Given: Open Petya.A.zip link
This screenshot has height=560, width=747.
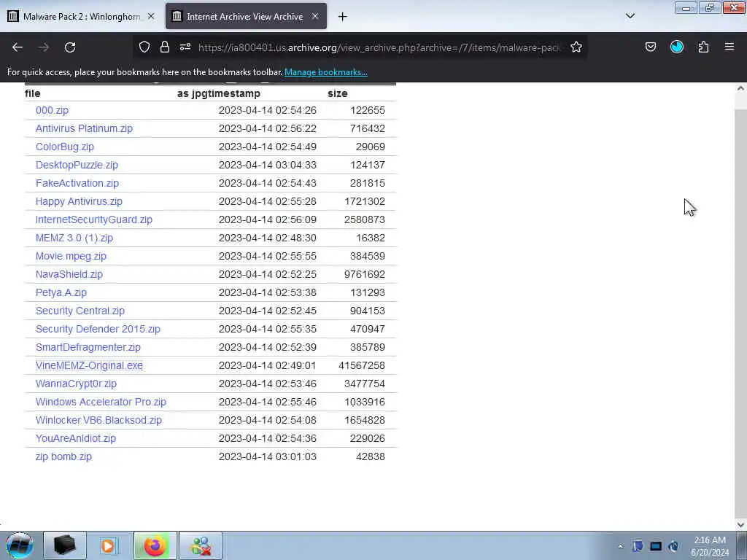Looking at the screenshot, I should 61,292.
